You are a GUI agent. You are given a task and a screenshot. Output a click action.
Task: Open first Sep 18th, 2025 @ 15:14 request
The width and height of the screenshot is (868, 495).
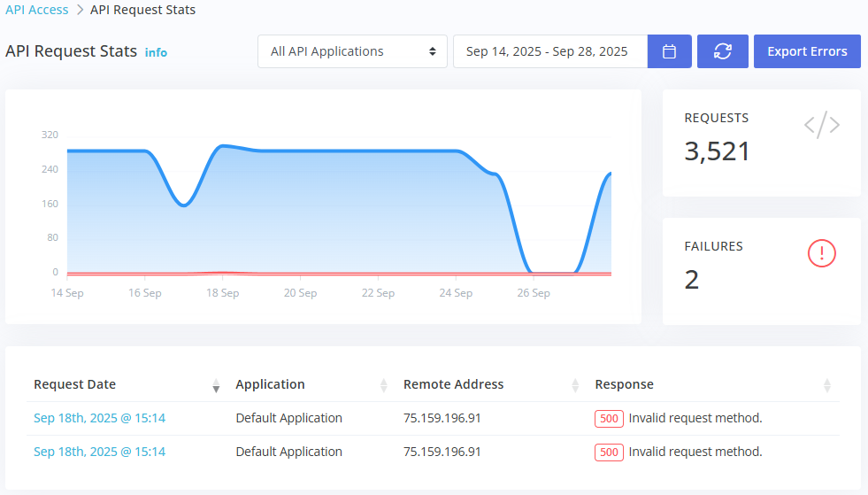point(99,418)
